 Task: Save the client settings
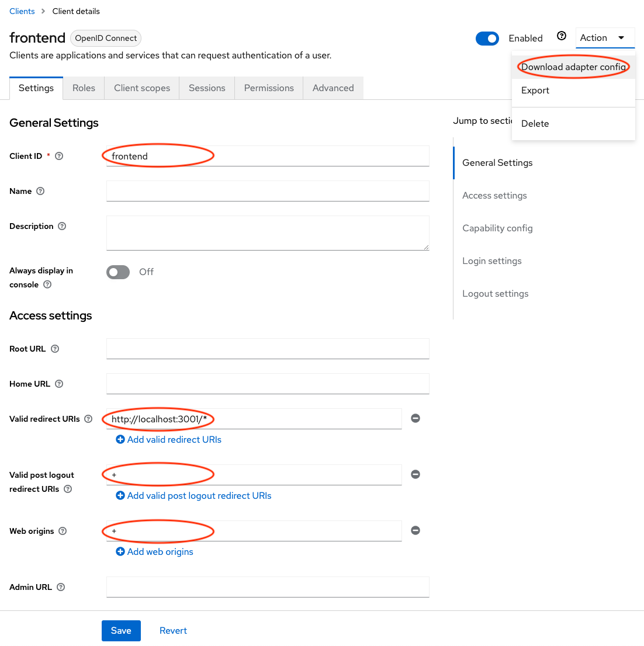(x=121, y=631)
